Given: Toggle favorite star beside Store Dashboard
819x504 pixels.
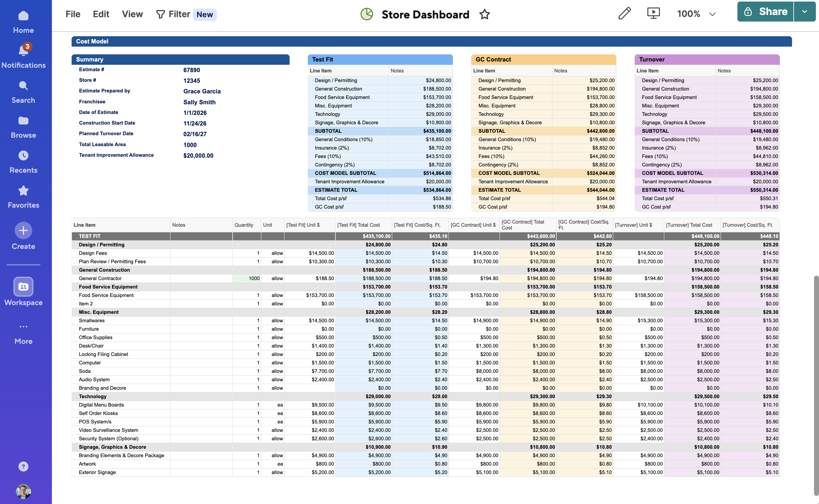Looking at the screenshot, I should tap(485, 14).
